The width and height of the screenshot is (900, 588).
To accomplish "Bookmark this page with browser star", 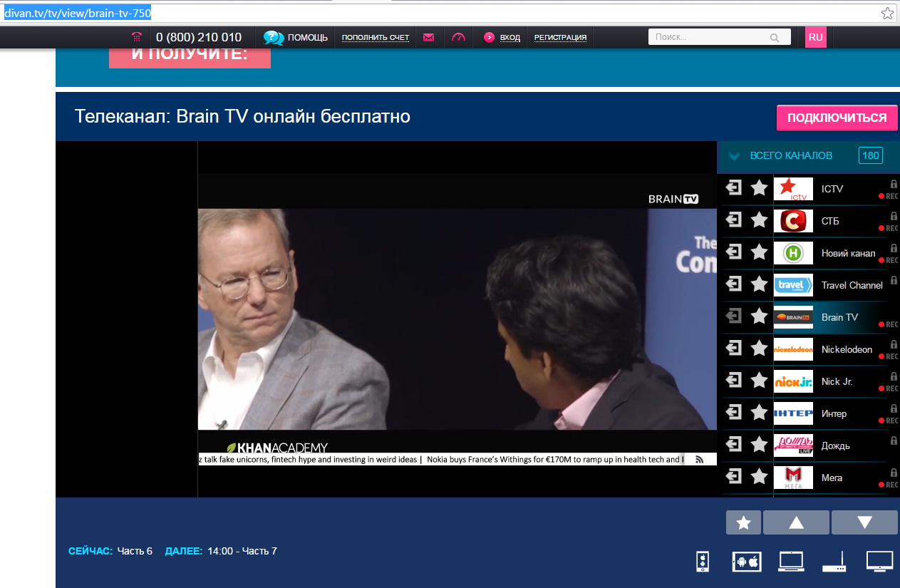I will [887, 13].
